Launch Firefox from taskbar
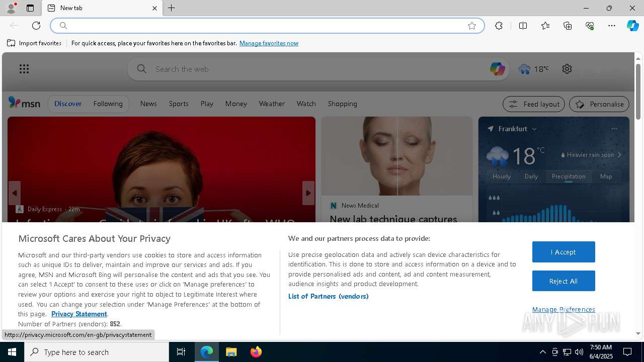 coord(256,352)
